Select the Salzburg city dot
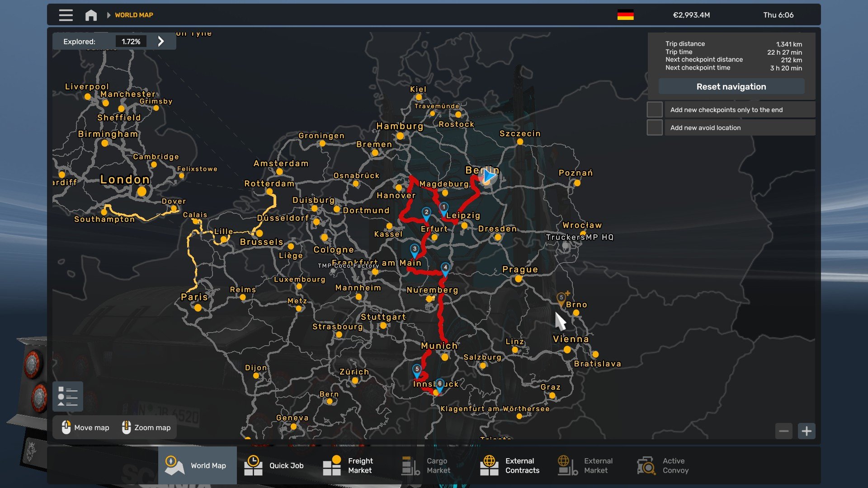The image size is (868, 488). [x=482, y=366]
